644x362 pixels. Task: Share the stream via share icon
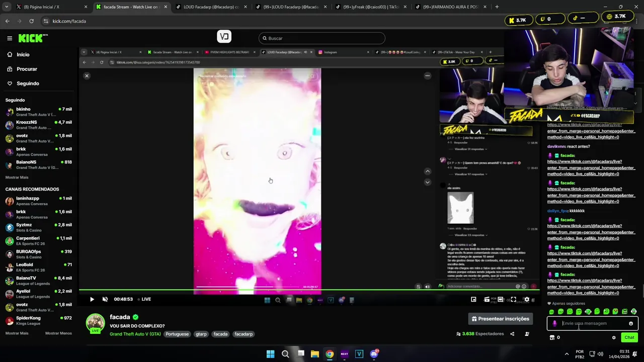pyautogui.click(x=512, y=334)
